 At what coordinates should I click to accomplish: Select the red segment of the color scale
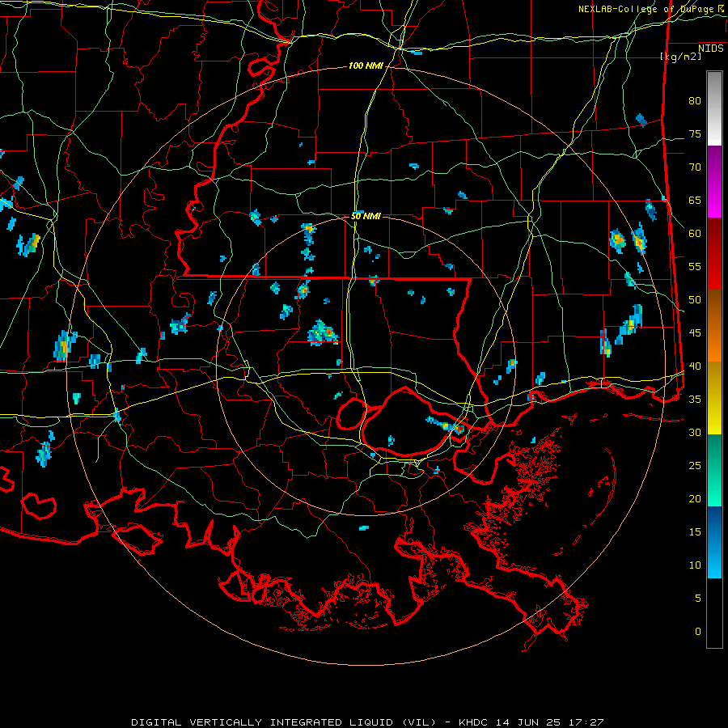(x=714, y=253)
